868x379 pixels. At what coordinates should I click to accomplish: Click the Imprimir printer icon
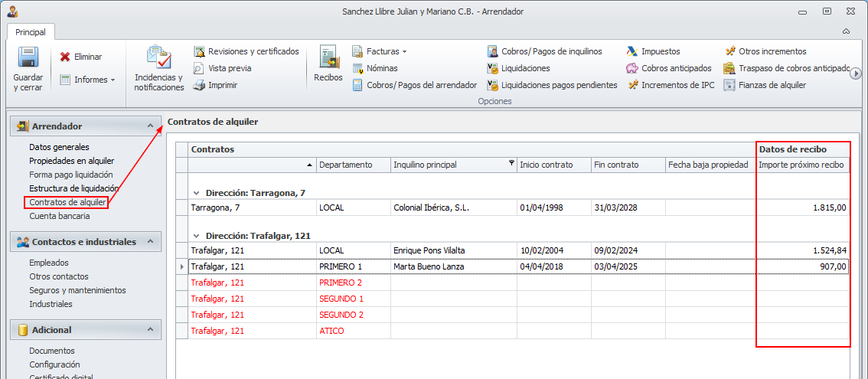[199, 85]
